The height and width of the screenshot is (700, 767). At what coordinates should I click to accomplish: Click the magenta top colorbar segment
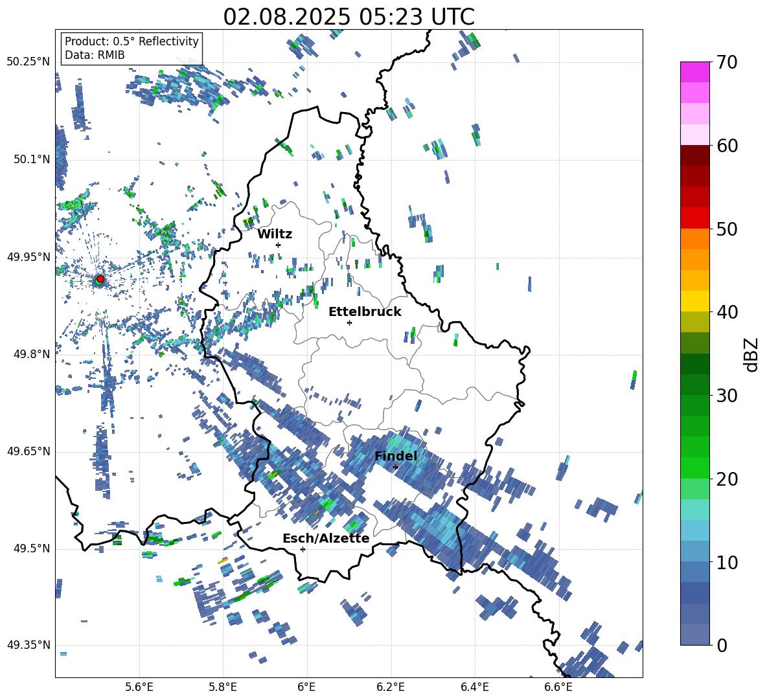coord(694,72)
